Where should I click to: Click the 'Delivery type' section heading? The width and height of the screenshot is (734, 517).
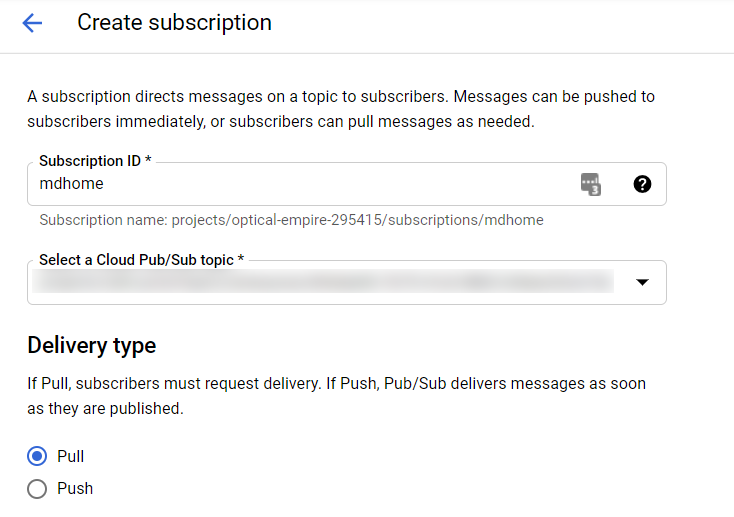(92, 346)
